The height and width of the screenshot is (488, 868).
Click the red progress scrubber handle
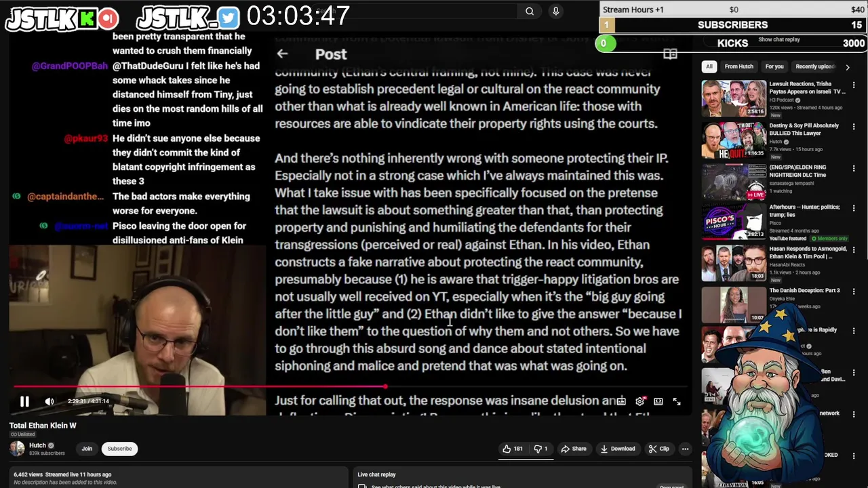tap(385, 387)
